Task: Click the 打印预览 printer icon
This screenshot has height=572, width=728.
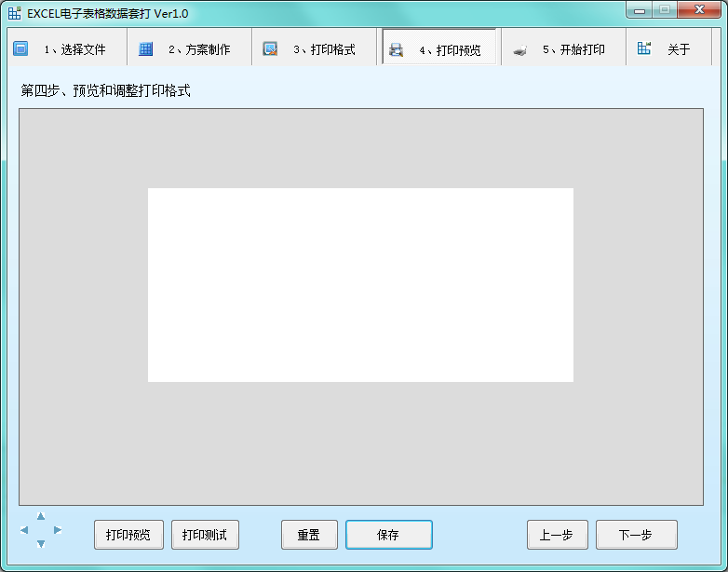Action: pyautogui.click(x=396, y=49)
